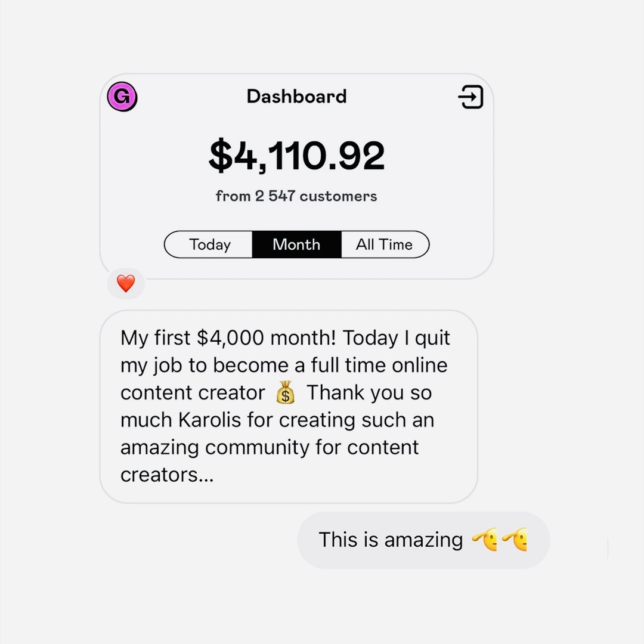Click the $4,110.92 revenue figure
Screen dimensions: 644x644
(x=296, y=155)
